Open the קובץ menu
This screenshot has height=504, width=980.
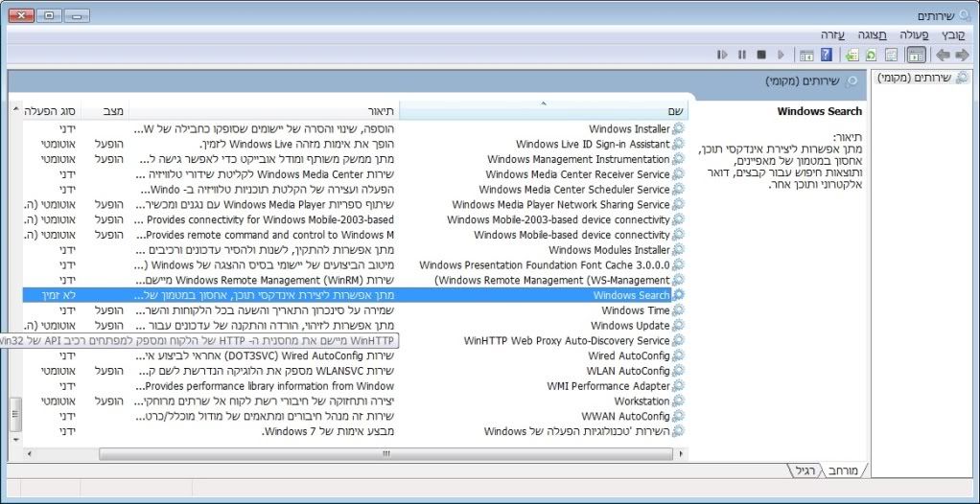coord(953,35)
